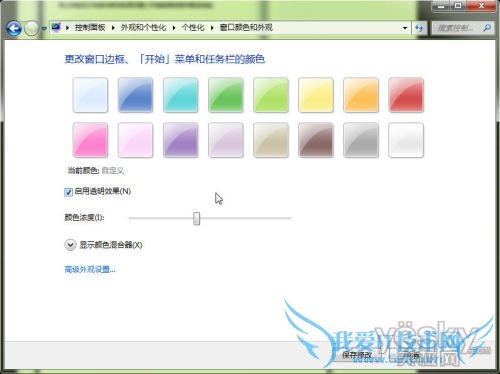Select the hot pink color swatch
The width and height of the screenshot is (500, 374).
tap(90, 140)
